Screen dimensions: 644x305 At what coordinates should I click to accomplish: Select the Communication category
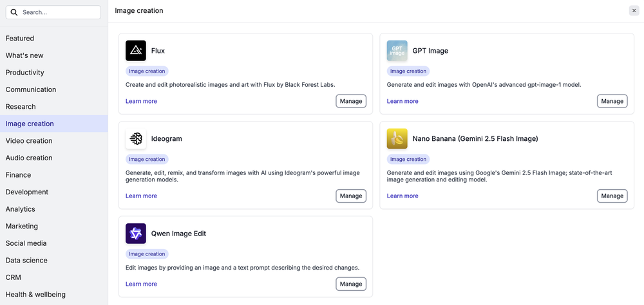pos(54,89)
